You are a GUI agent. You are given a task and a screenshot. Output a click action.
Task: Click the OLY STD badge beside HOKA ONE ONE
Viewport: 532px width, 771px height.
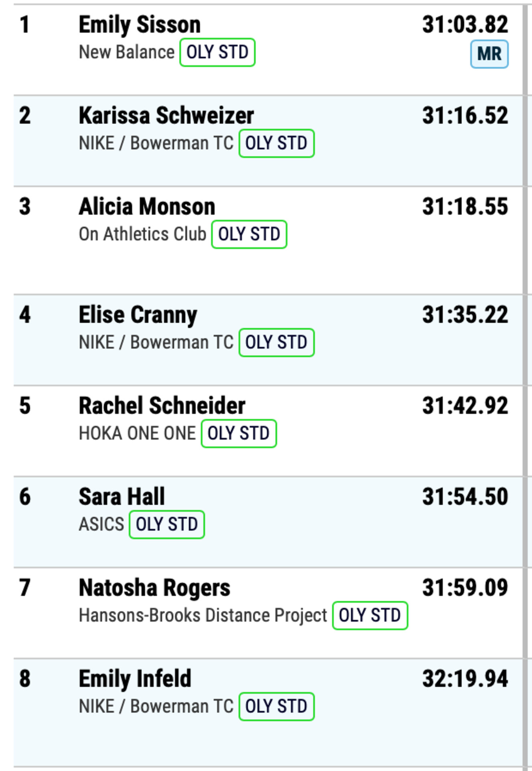coord(239,433)
